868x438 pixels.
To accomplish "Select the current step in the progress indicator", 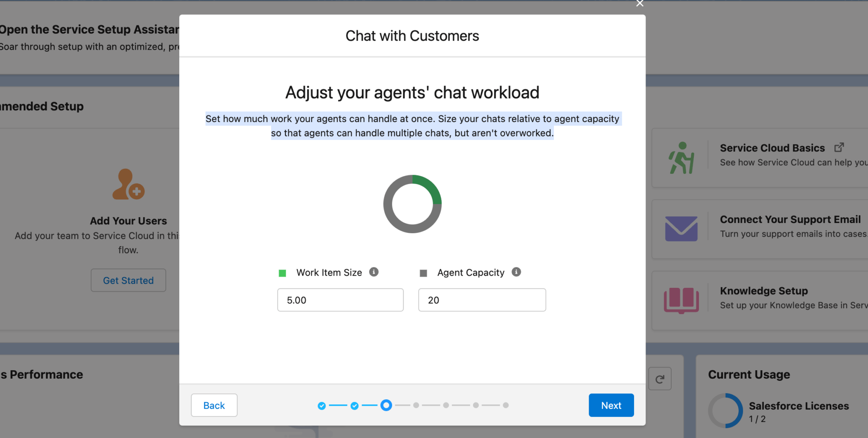I will (x=386, y=405).
